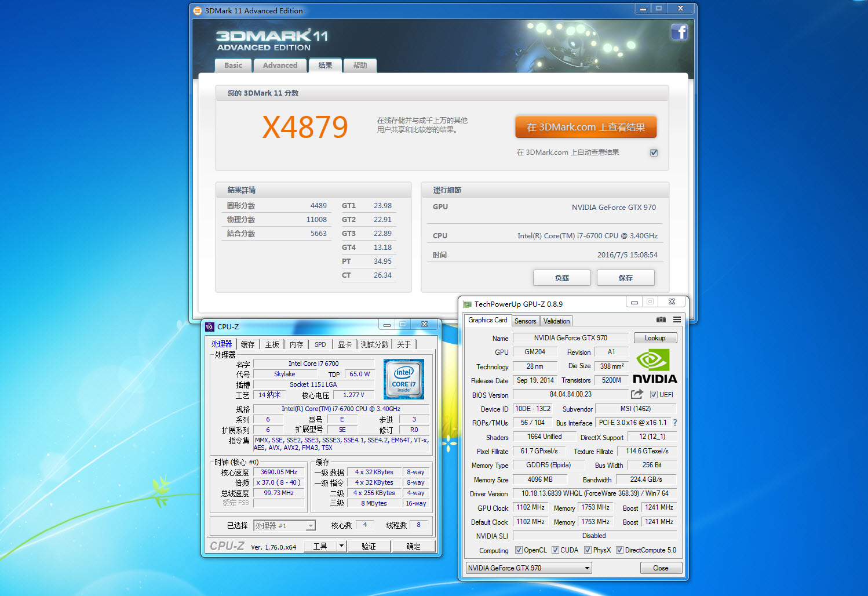Click the Socket 1151 LGA field in CPU-Z
The image size is (868, 596).
coord(313,384)
